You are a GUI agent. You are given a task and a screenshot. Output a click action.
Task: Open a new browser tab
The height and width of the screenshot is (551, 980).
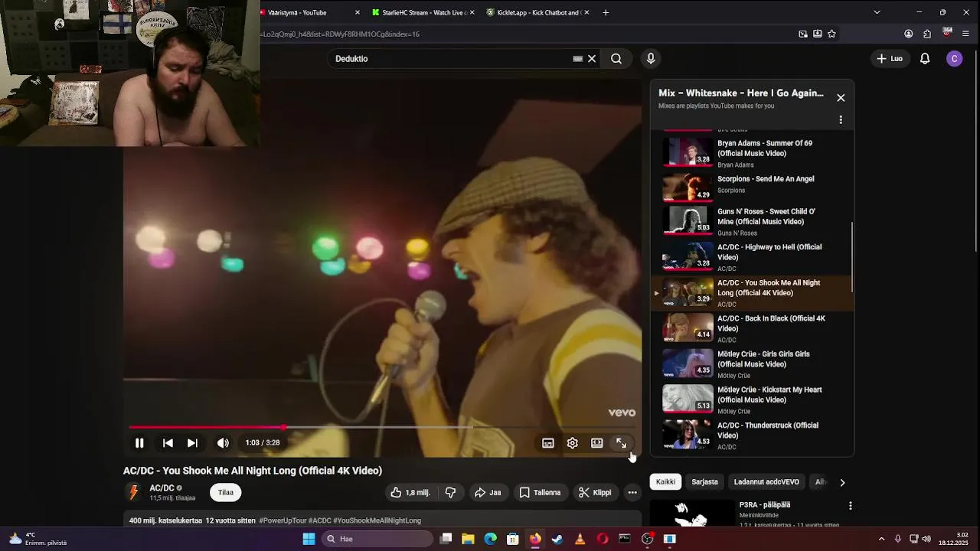click(606, 12)
